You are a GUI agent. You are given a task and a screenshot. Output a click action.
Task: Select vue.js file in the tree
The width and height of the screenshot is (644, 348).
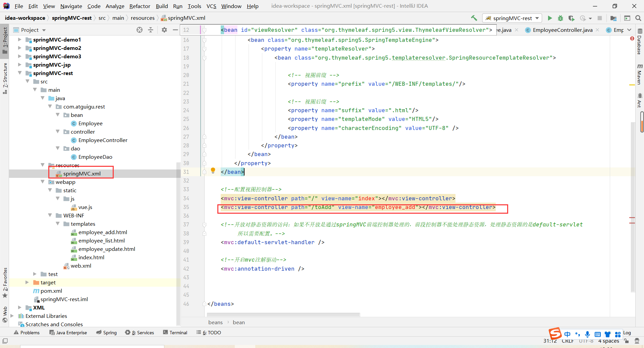coord(85,207)
